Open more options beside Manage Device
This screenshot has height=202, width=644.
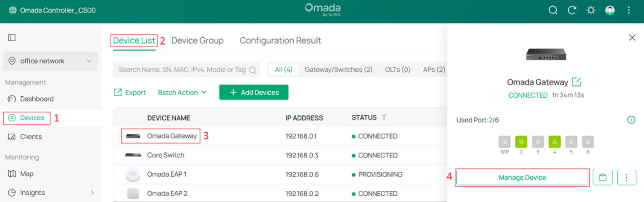[x=626, y=177]
